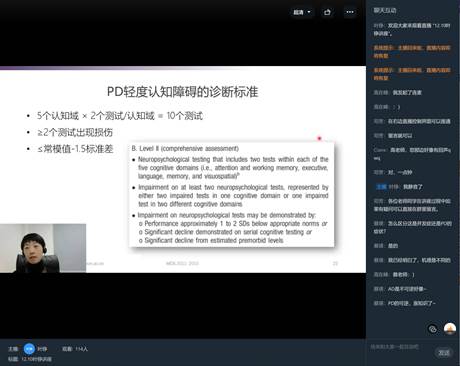The height and width of the screenshot is (366, 460).
Task: Click the share icon above the video
Action: 327,12
